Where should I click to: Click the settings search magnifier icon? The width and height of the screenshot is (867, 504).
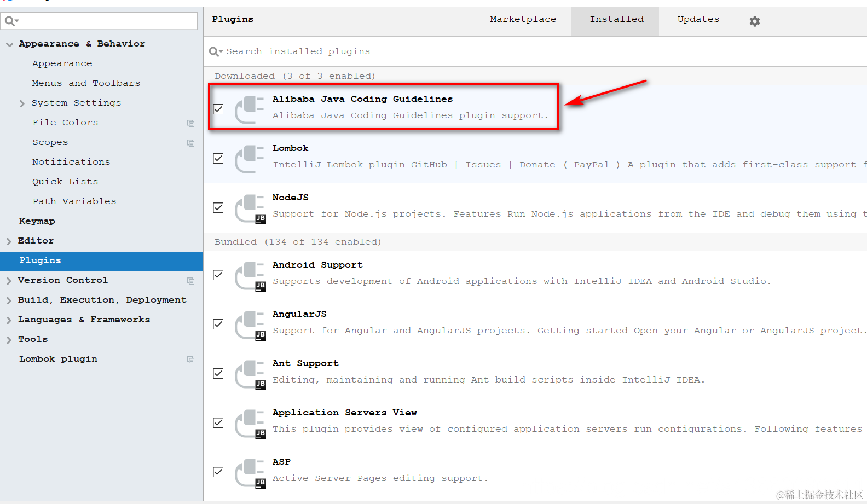[11, 21]
